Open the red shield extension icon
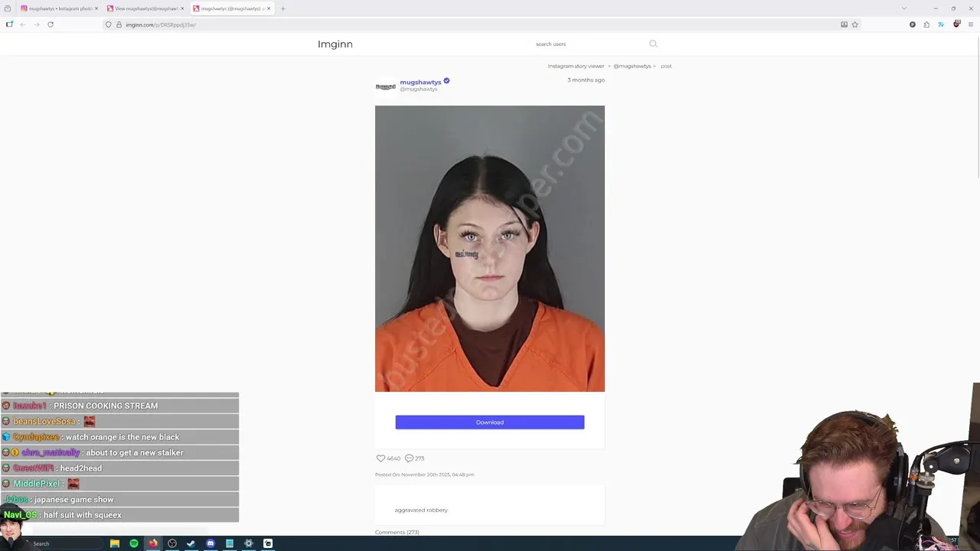This screenshot has height=551, width=980. pyautogui.click(x=956, y=24)
